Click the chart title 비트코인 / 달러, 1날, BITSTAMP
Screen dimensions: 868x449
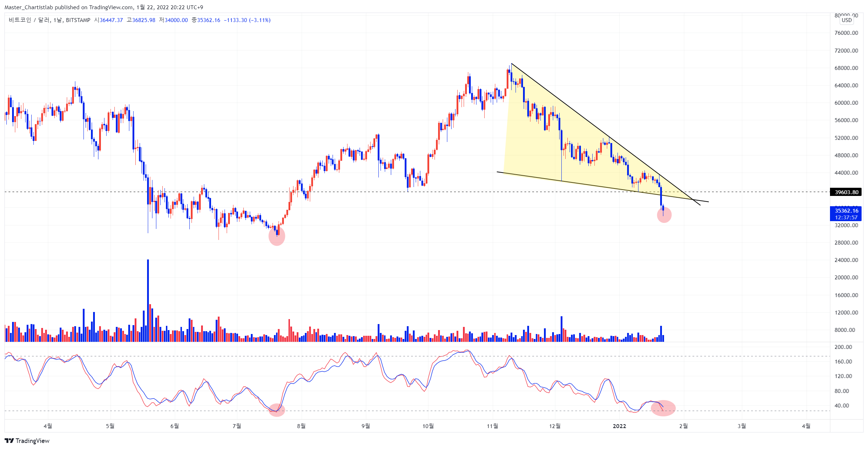click(49, 20)
